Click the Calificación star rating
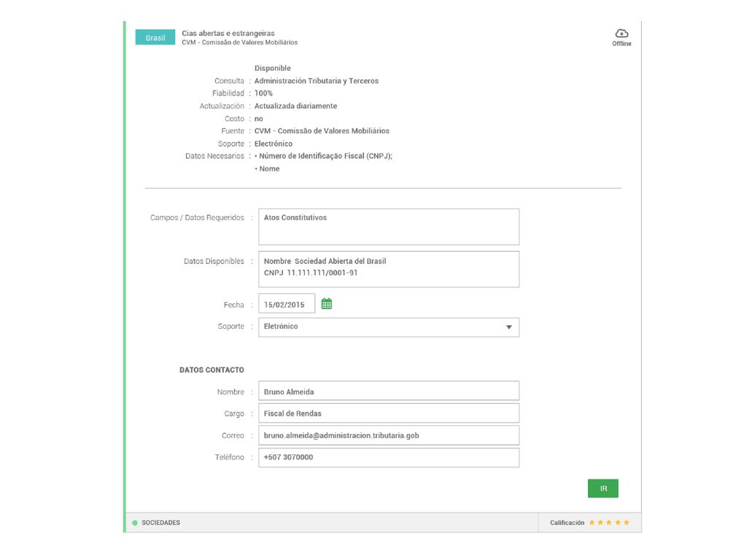Screen dimensions: 747x560 click(x=609, y=522)
